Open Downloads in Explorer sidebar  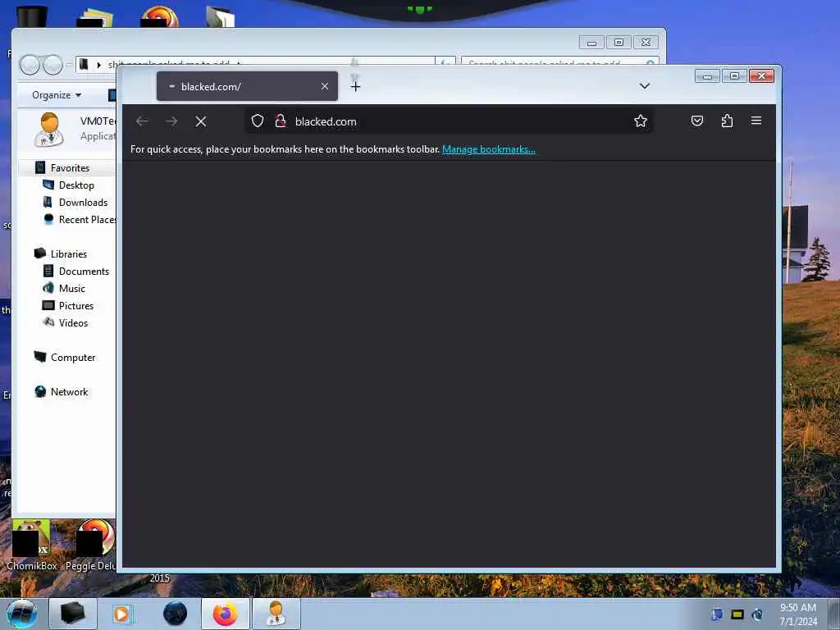pos(83,203)
